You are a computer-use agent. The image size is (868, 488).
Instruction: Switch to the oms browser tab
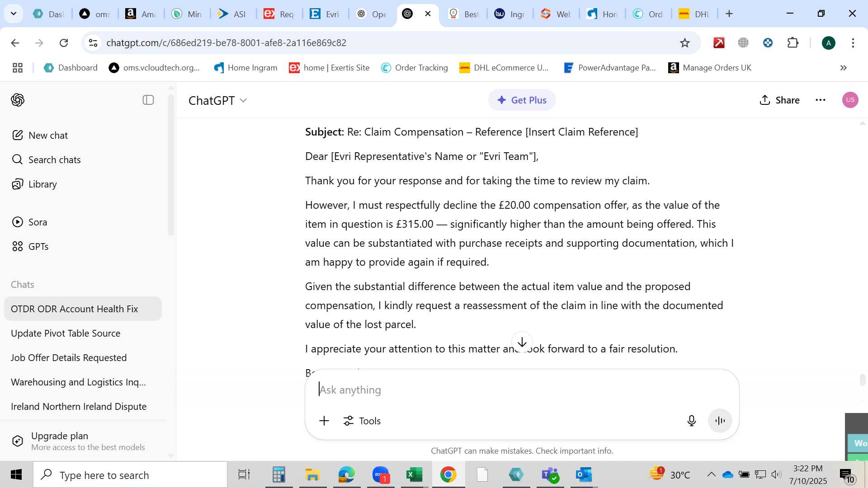(x=94, y=14)
